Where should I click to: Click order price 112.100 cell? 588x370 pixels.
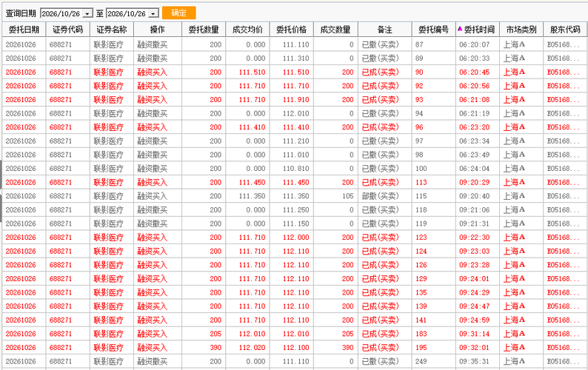point(291,348)
